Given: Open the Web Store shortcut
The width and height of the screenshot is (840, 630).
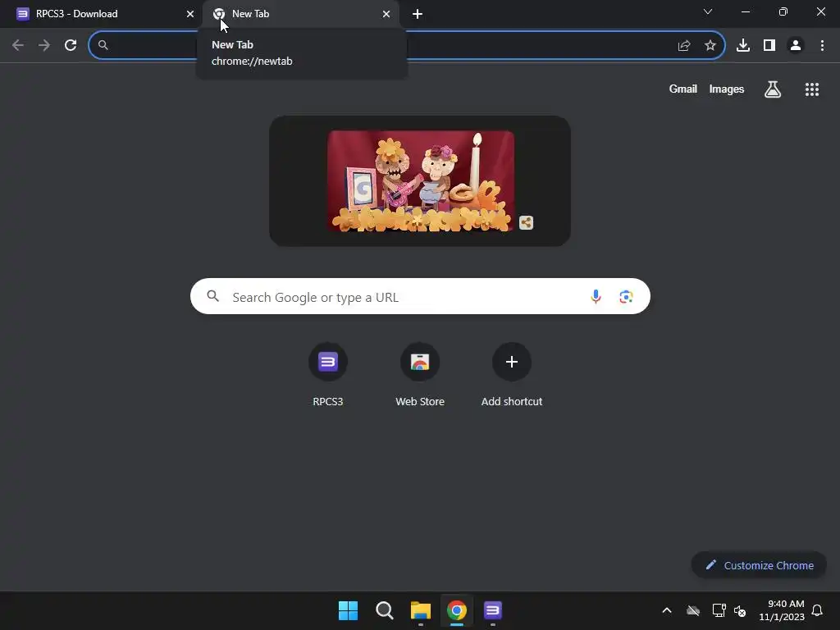Looking at the screenshot, I should [x=420, y=376].
